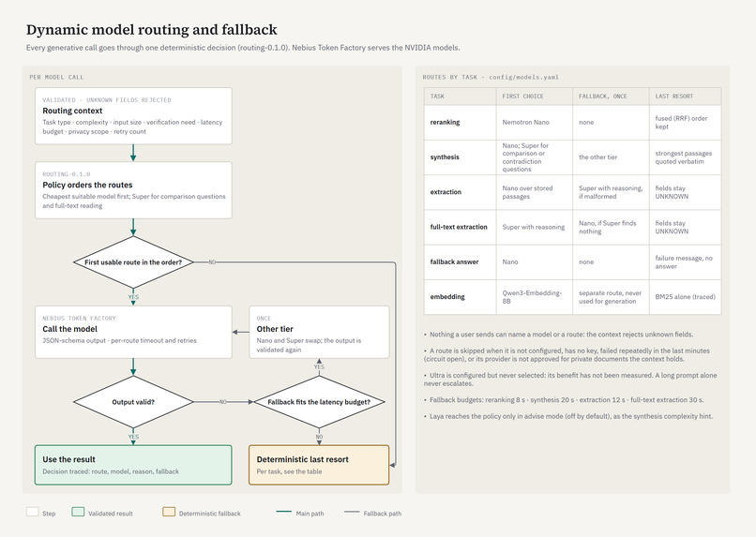This screenshot has height=537, width=756.
Task: Click the 'Nemotron Nano' cell
Action: point(535,123)
